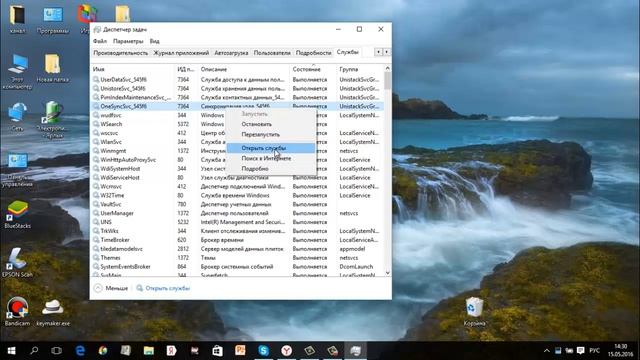Select the SystemEventsBroker service row
Screen dimensions: 640x360
click(237, 267)
